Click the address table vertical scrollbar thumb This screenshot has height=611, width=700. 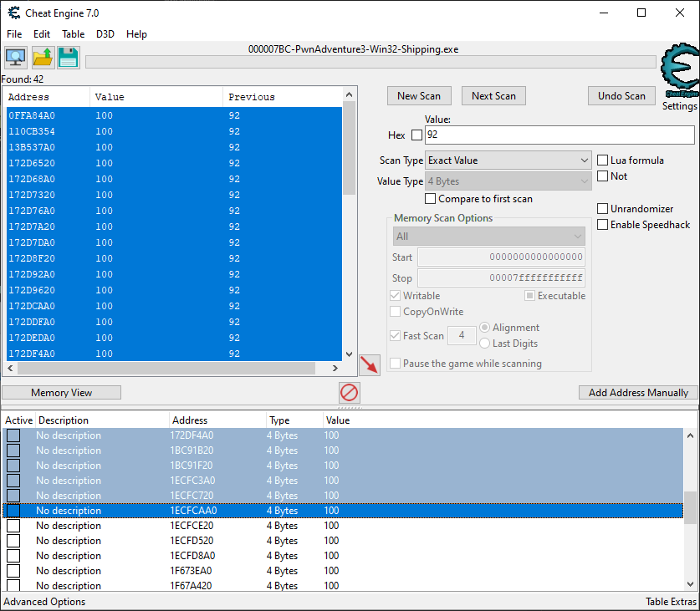tap(690, 508)
